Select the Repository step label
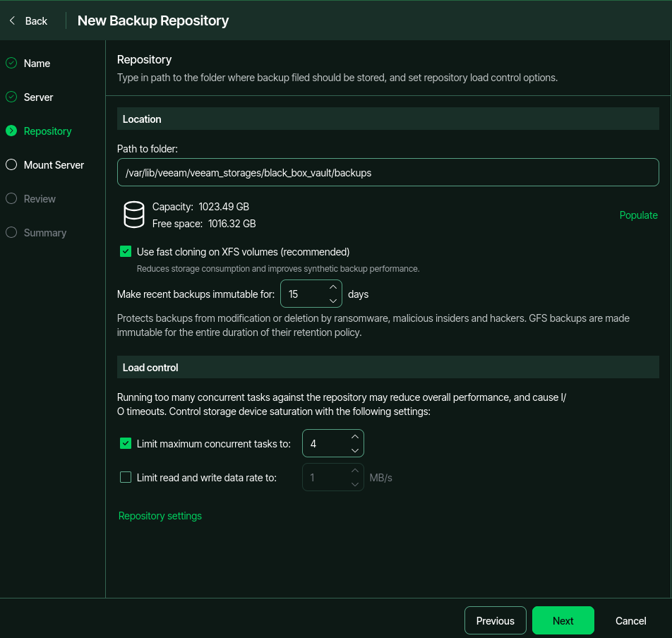The width and height of the screenshot is (672, 638). 47,131
